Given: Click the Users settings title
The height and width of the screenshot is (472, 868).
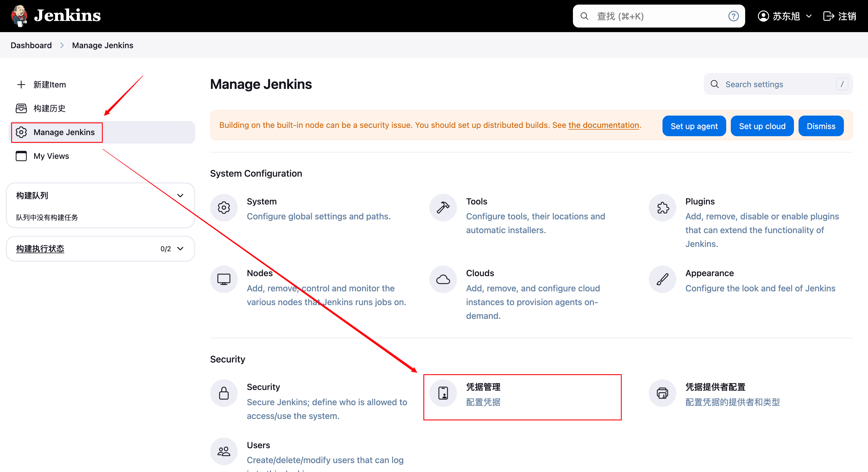Looking at the screenshot, I should tap(258, 445).
